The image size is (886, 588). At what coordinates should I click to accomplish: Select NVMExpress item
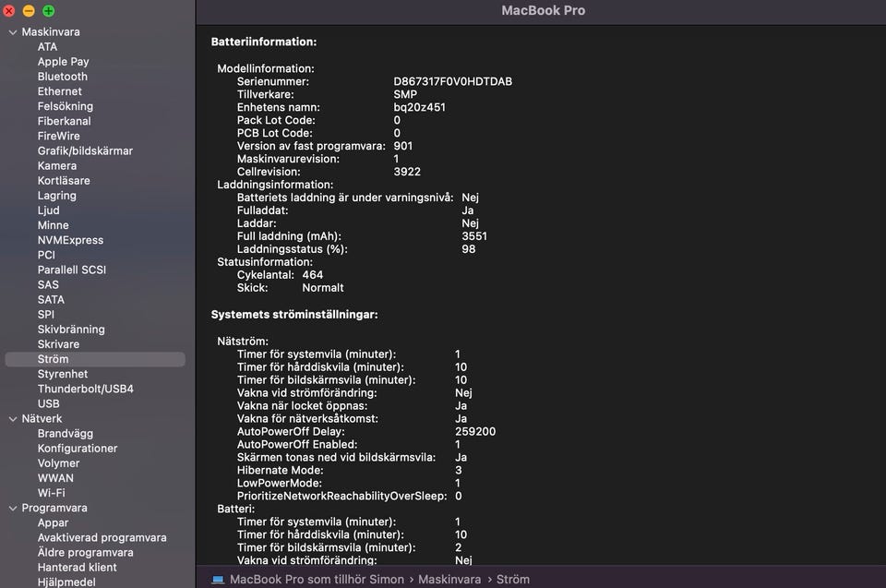(71, 240)
